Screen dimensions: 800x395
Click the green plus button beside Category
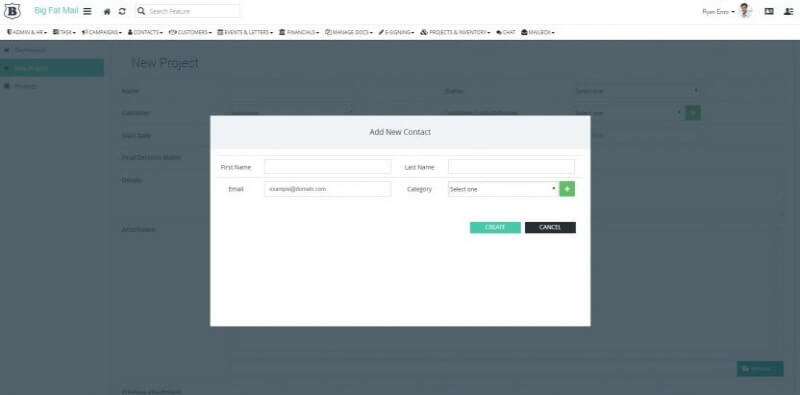pyautogui.click(x=567, y=189)
